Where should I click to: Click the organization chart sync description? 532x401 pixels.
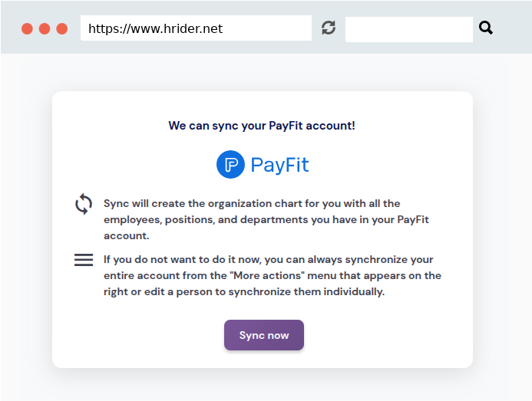click(x=266, y=219)
